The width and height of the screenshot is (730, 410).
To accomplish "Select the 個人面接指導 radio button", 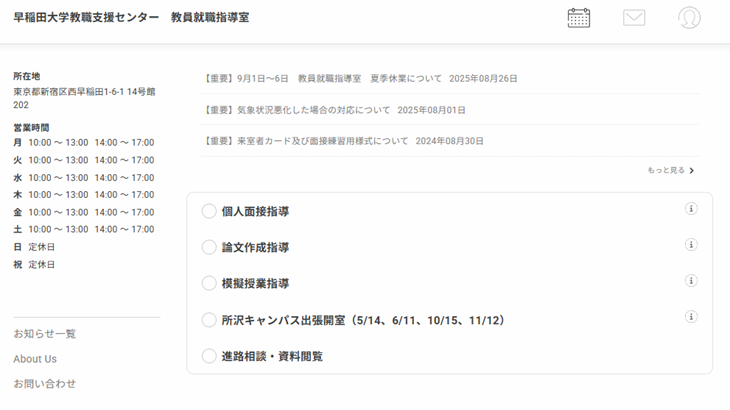I will [x=209, y=211].
